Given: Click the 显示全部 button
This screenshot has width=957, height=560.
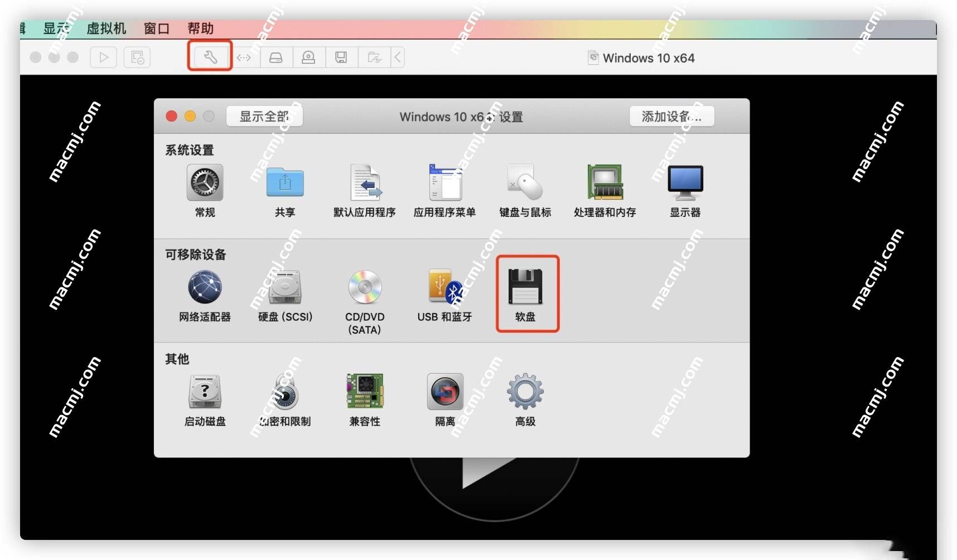Looking at the screenshot, I should [264, 116].
